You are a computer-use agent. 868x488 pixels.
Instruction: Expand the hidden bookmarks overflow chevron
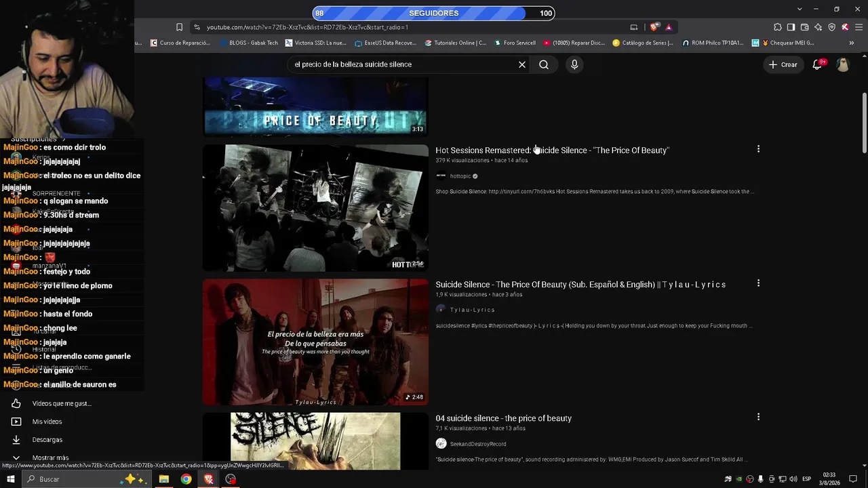click(852, 43)
